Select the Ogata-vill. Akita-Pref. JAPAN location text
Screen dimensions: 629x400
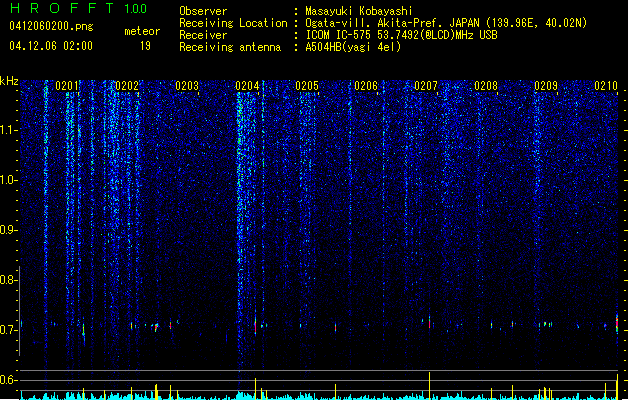coord(446,23)
